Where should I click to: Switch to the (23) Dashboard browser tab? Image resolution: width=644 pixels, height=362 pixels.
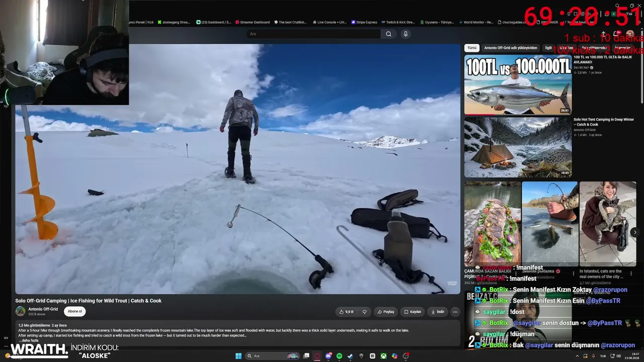tap(213, 22)
